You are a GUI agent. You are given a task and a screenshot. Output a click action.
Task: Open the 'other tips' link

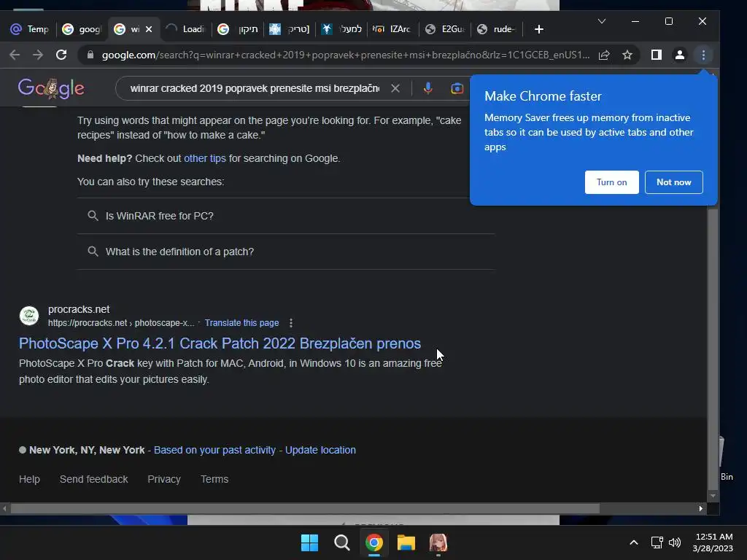205,158
